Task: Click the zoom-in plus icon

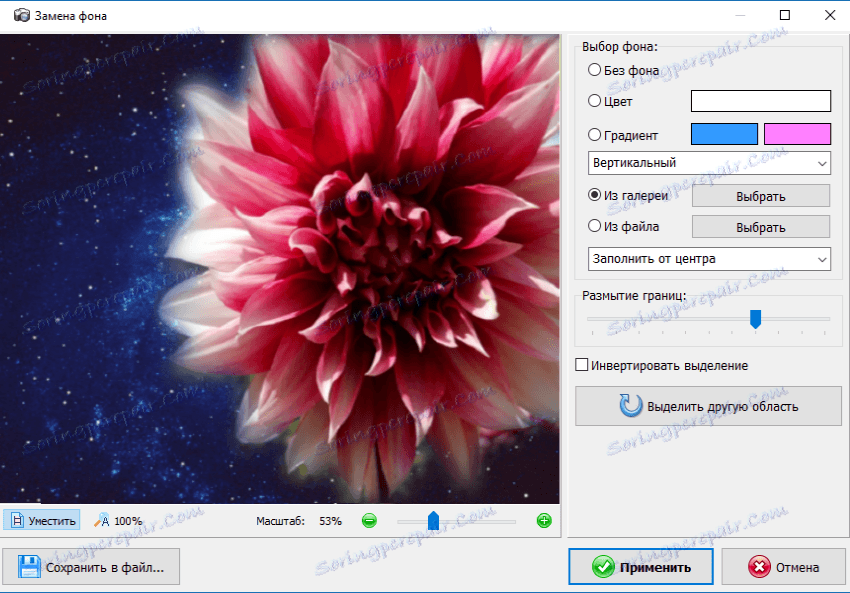Action: pyautogui.click(x=544, y=520)
